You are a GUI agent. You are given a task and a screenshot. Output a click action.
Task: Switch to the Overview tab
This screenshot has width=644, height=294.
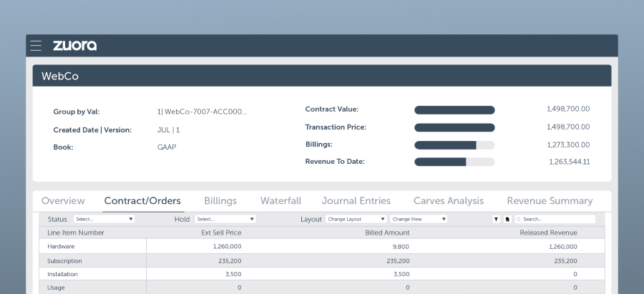pos(63,201)
